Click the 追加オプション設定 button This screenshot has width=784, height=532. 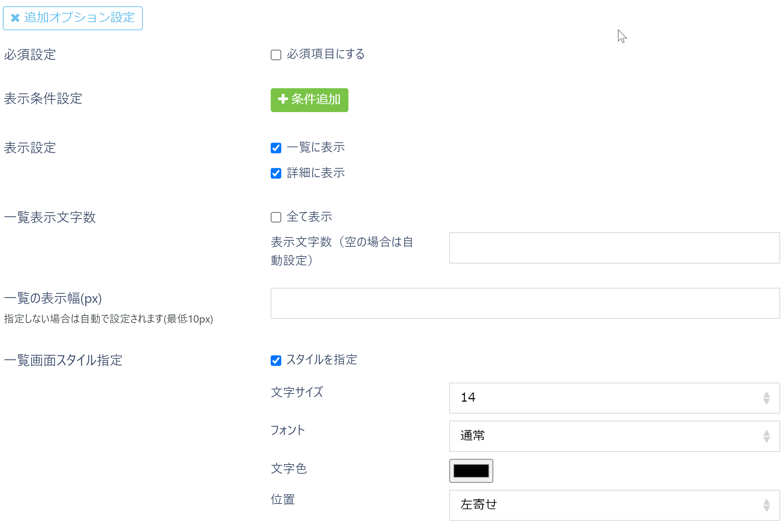72,18
